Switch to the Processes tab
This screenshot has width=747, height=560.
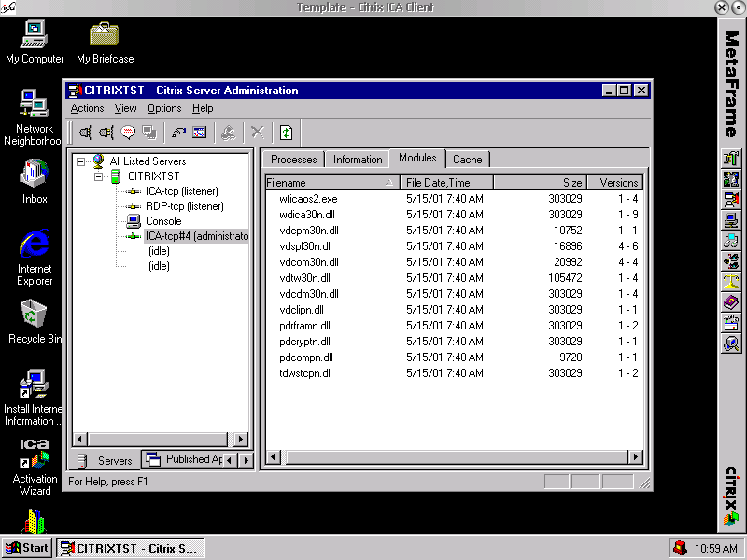tap(293, 160)
